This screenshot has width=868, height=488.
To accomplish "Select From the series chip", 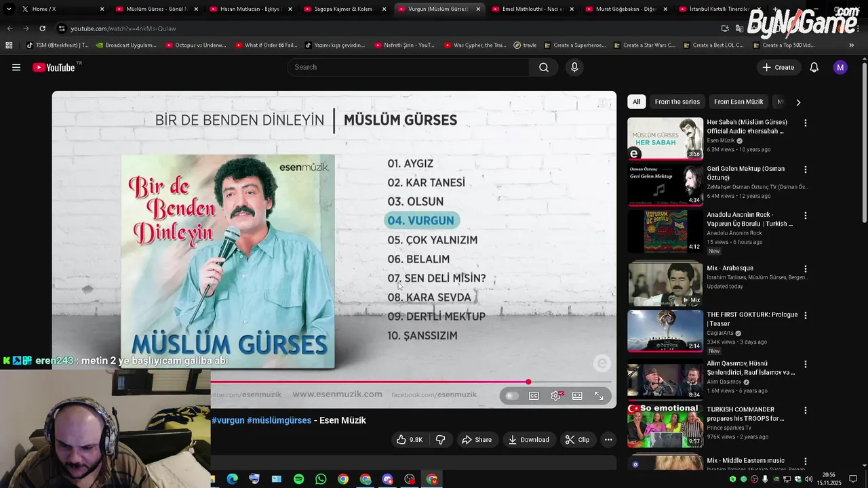I will point(677,102).
